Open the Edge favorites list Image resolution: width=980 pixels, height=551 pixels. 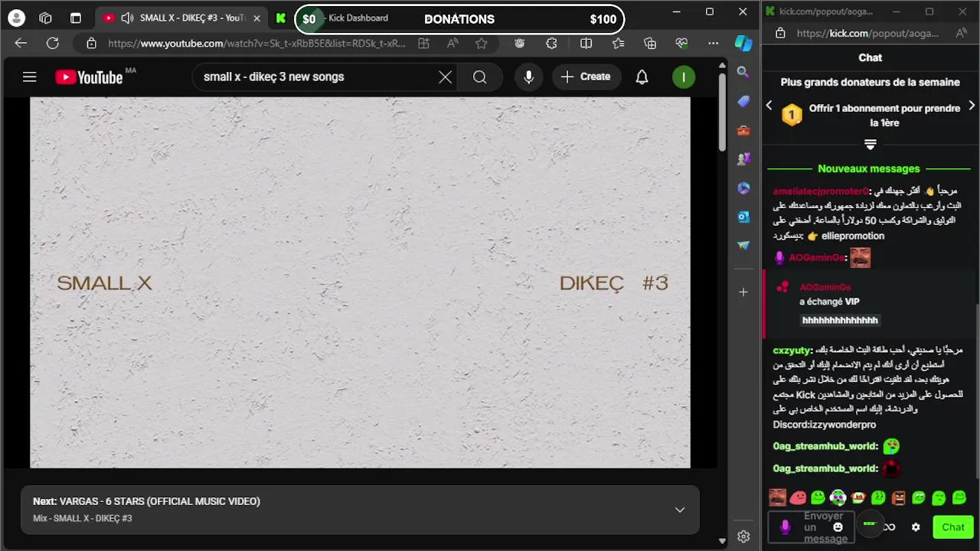pos(618,44)
